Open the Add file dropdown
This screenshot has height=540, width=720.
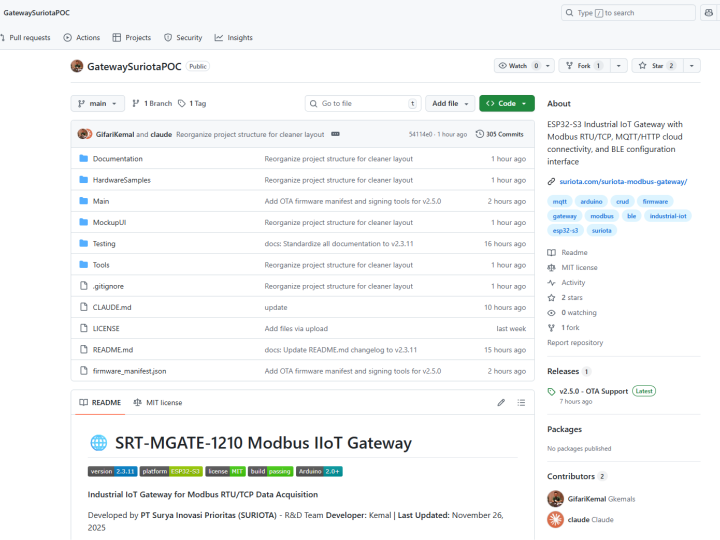[449, 103]
